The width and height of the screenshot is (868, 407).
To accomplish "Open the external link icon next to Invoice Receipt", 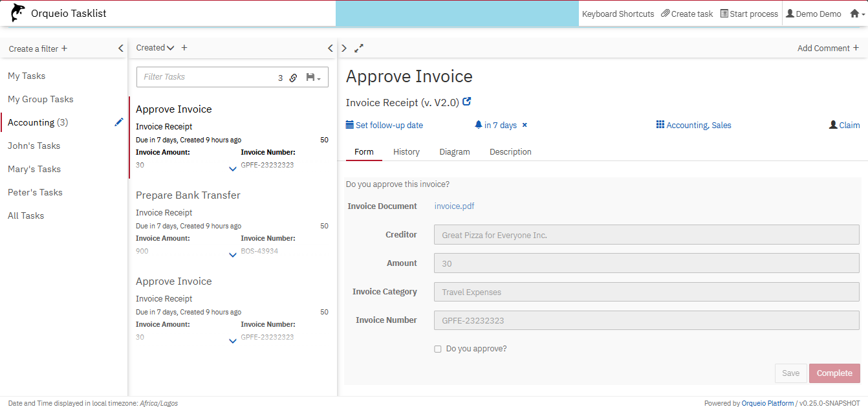I will point(467,102).
